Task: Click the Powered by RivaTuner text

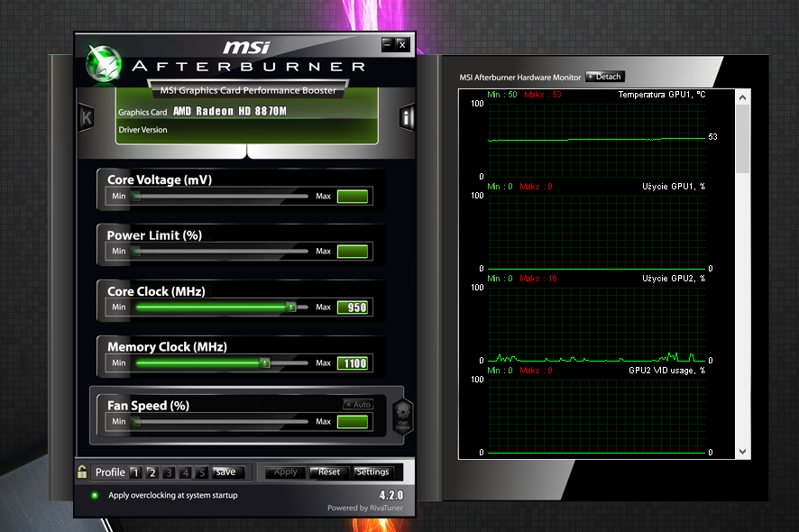Action: click(x=365, y=508)
